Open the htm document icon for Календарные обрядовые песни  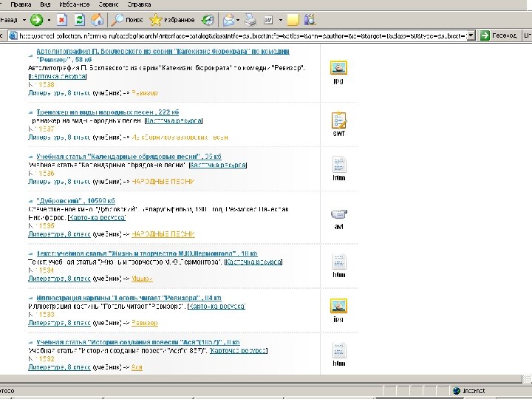click(339, 165)
